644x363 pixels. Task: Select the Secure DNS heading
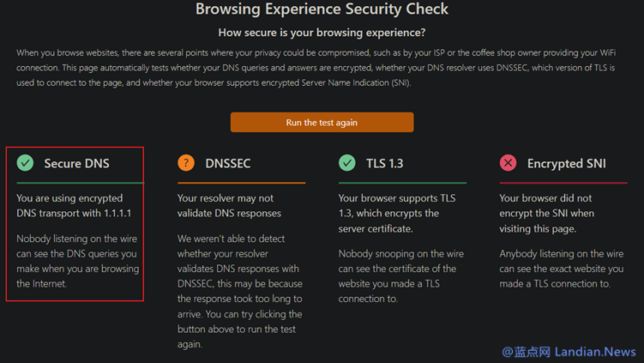tap(77, 164)
